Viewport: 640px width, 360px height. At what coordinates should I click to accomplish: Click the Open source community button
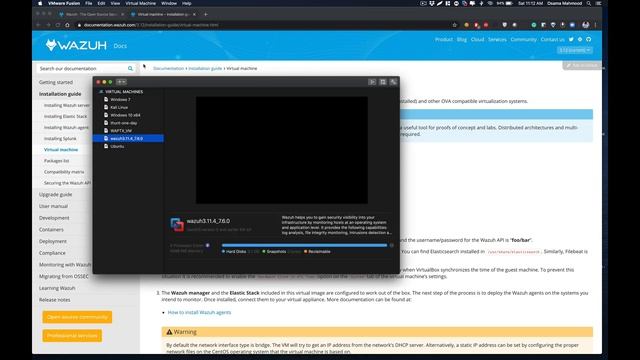point(77,317)
